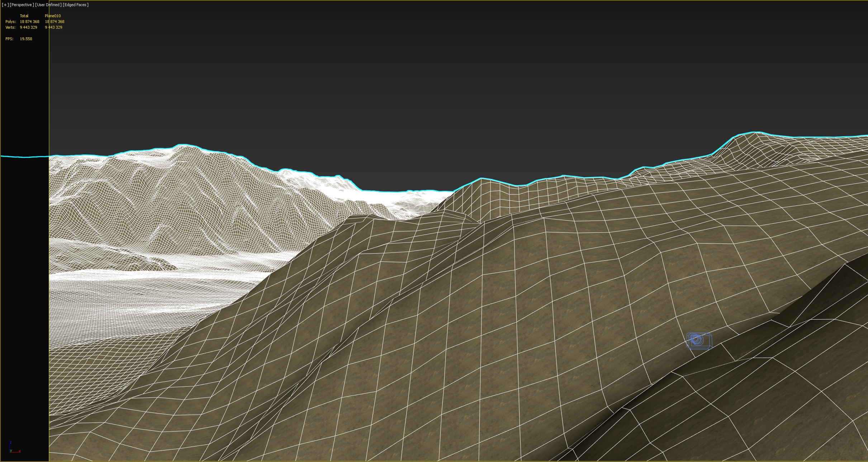The image size is (868, 462).
Task: Open the Perspective point-of-view viewport menu
Action: point(22,5)
